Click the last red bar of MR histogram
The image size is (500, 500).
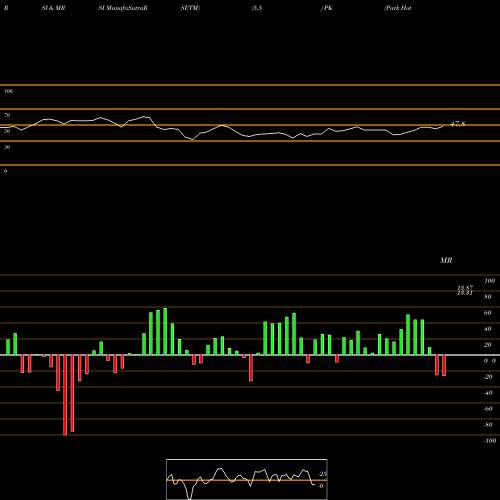444,366
